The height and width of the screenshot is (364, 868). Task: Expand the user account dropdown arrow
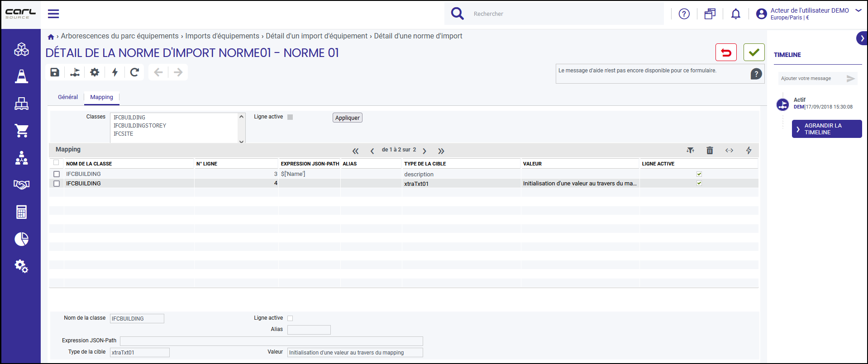(x=858, y=10)
